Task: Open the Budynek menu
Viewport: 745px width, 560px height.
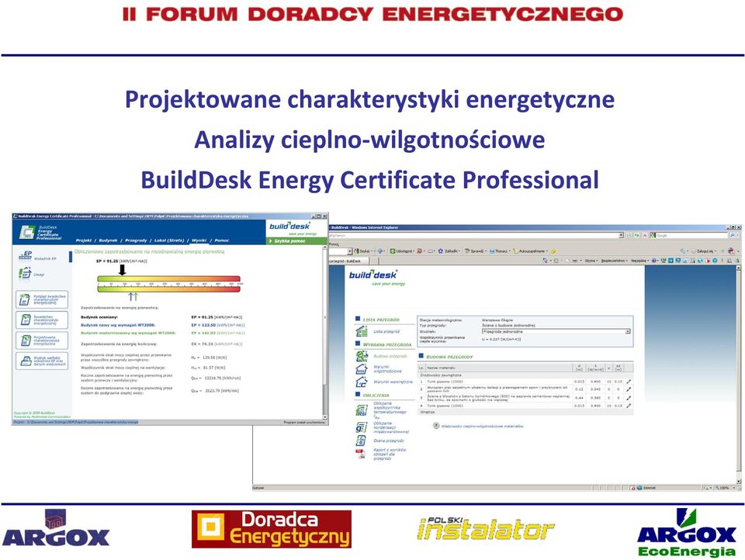Action: coord(108,240)
